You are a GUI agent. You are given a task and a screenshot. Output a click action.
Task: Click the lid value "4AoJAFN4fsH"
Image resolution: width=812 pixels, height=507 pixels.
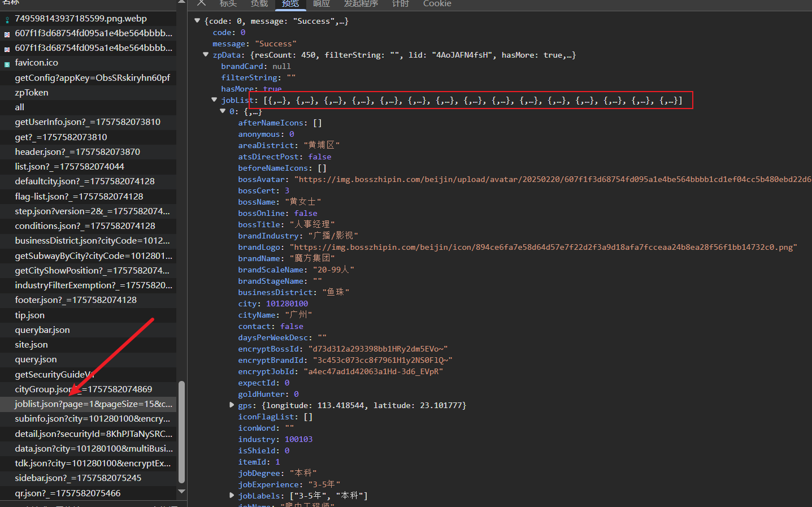coord(462,55)
